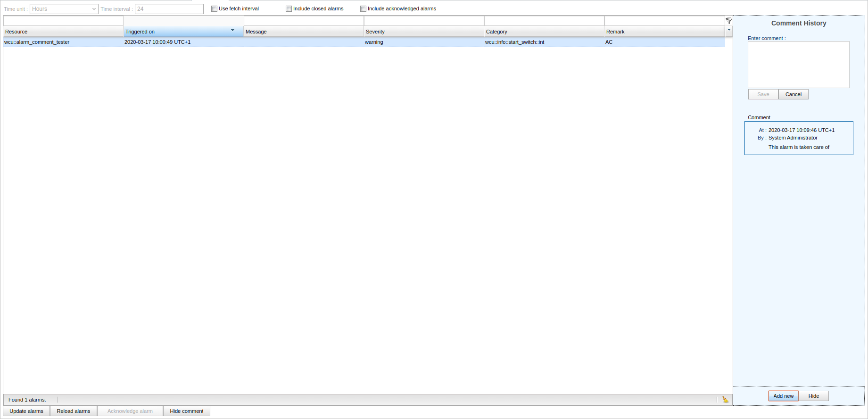This screenshot has width=868, height=419.
Task: Enable the Use fetch interval checkbox
Action: click(x=214, y=9)
